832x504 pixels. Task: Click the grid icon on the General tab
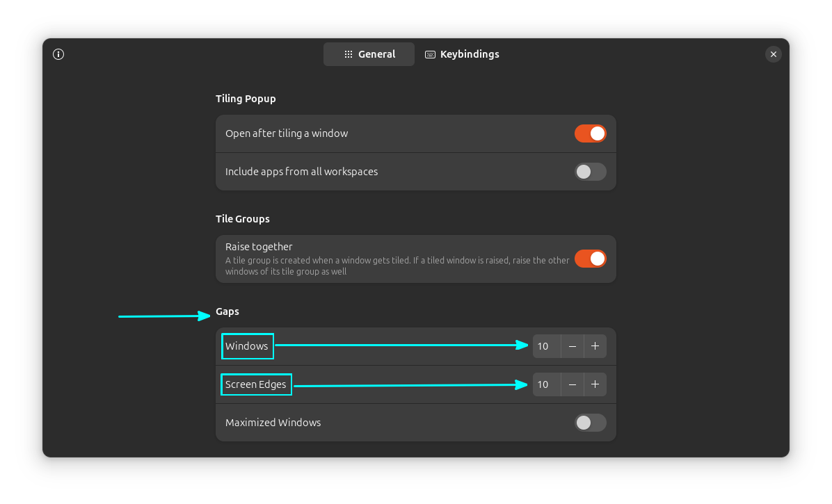(348, 54)
